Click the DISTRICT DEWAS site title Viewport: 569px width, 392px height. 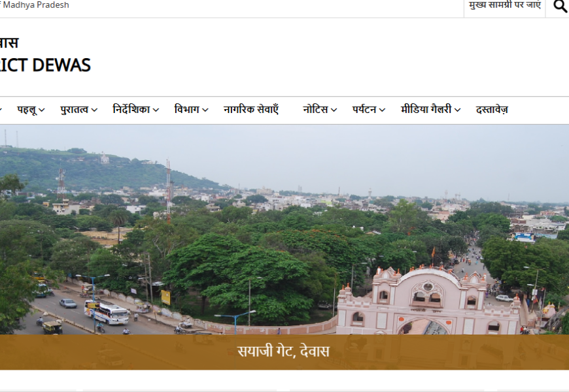point(44,65)
